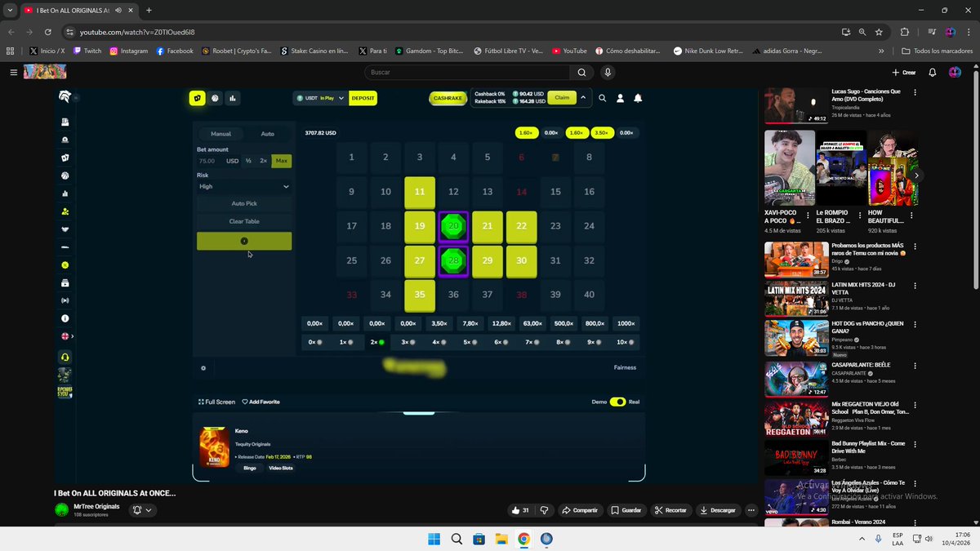Open the Facebook bookmark

coord(175,51)
